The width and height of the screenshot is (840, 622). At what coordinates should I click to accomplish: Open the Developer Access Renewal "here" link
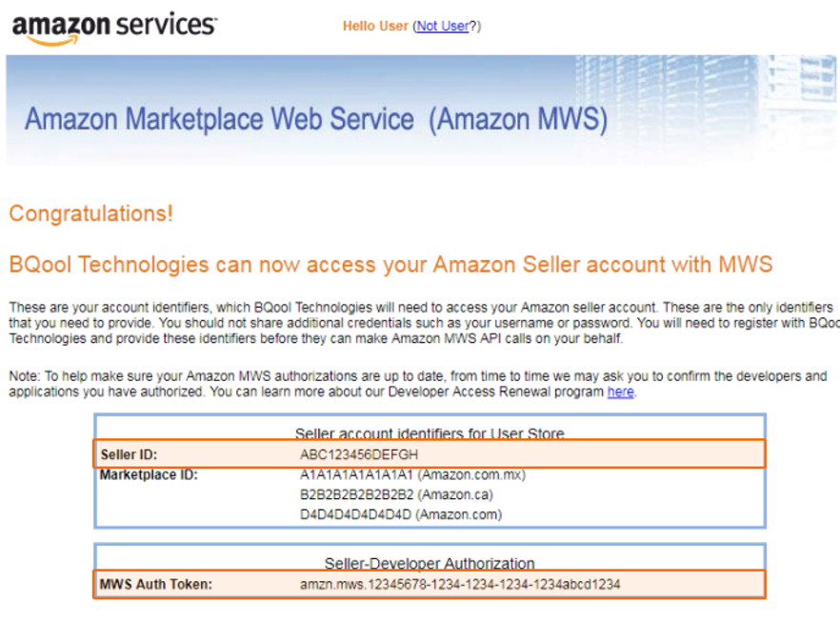[620, 391]
